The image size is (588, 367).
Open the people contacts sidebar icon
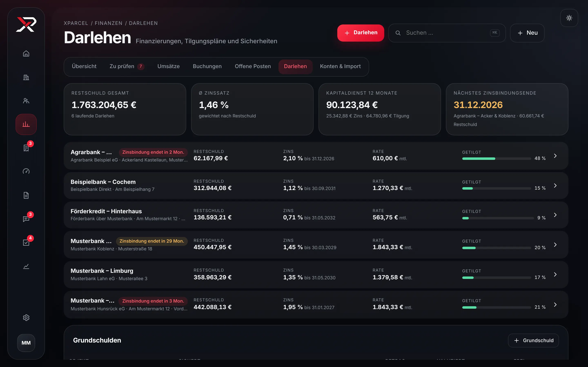[x=26, y=101]
